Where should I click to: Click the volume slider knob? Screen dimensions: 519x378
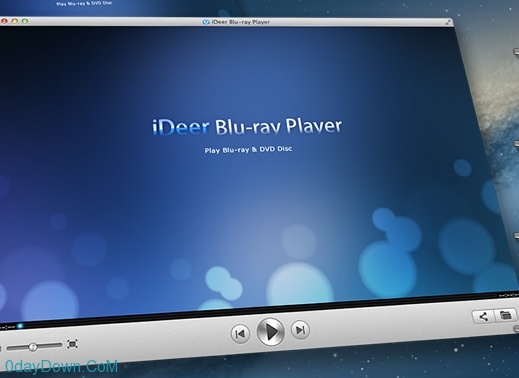33,347
